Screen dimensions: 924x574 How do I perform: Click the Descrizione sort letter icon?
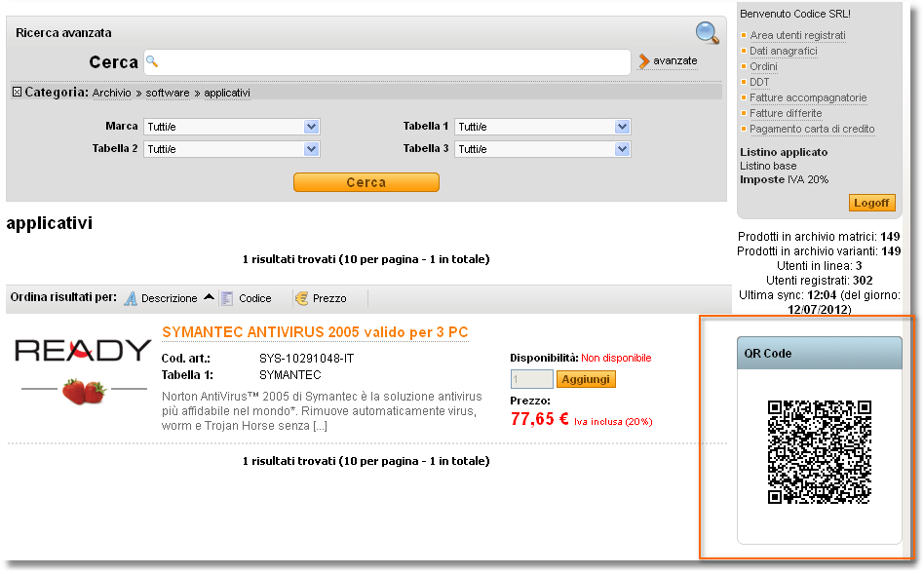131,298
